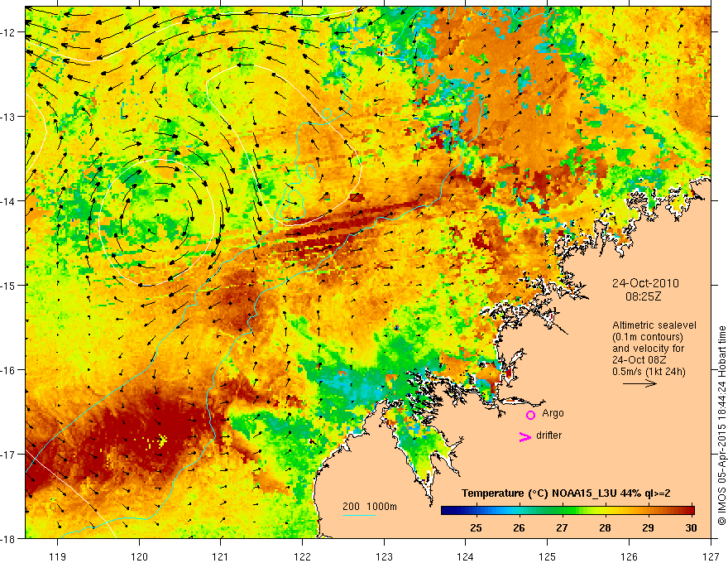This screenshot has height=563, width=728.
Task: Click the '-18' latitude axis label
Action: pos(8,539)
